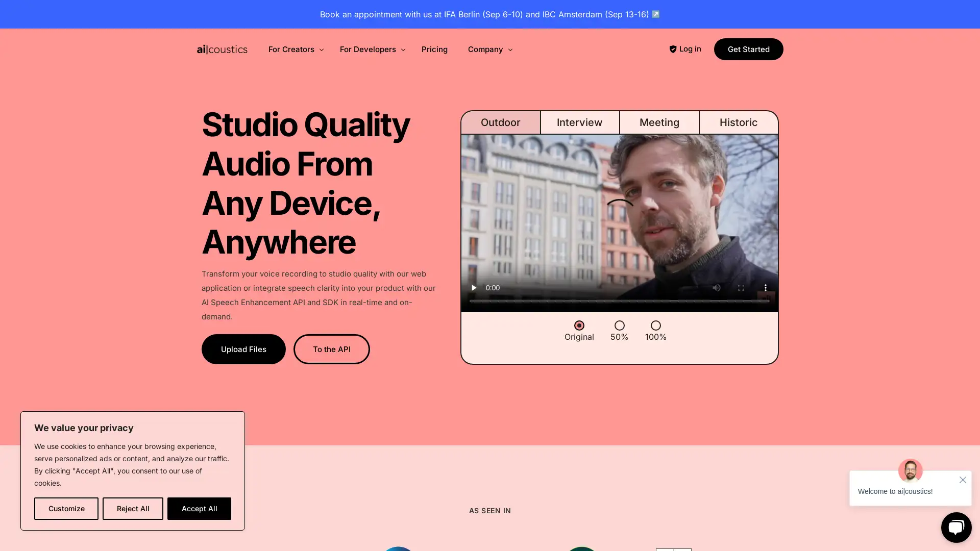Select the Original radio button

[x=579, y=325]
